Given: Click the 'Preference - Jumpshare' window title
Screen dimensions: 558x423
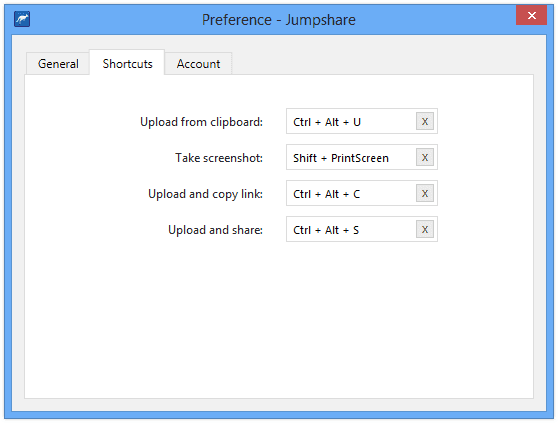Looking at the screenshot, I should coord(279,20).
